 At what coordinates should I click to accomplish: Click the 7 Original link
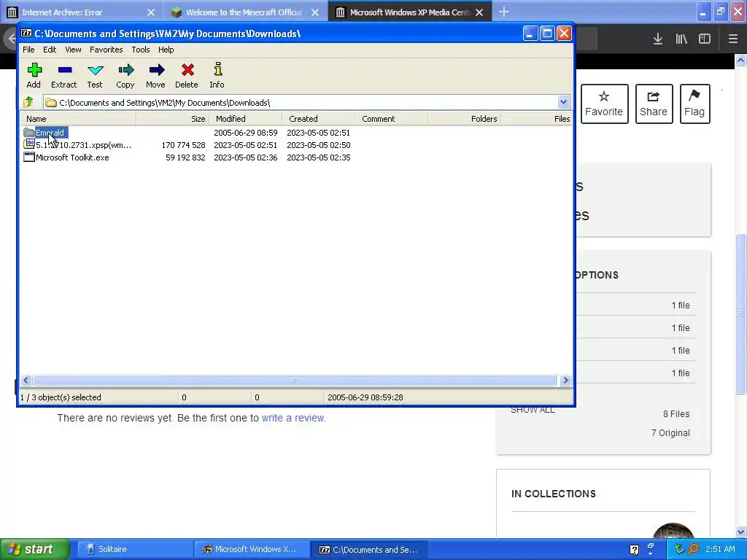[671, 433]
